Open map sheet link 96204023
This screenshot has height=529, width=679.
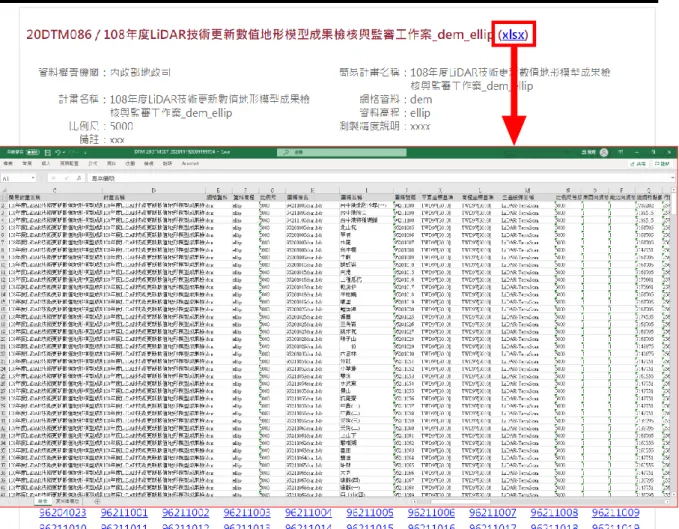tap(63, 513)
